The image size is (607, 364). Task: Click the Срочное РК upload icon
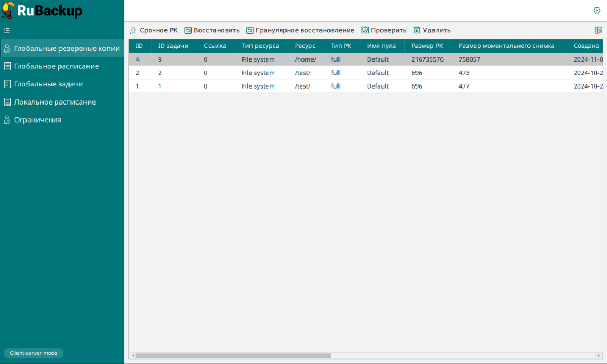pos(133,31)
